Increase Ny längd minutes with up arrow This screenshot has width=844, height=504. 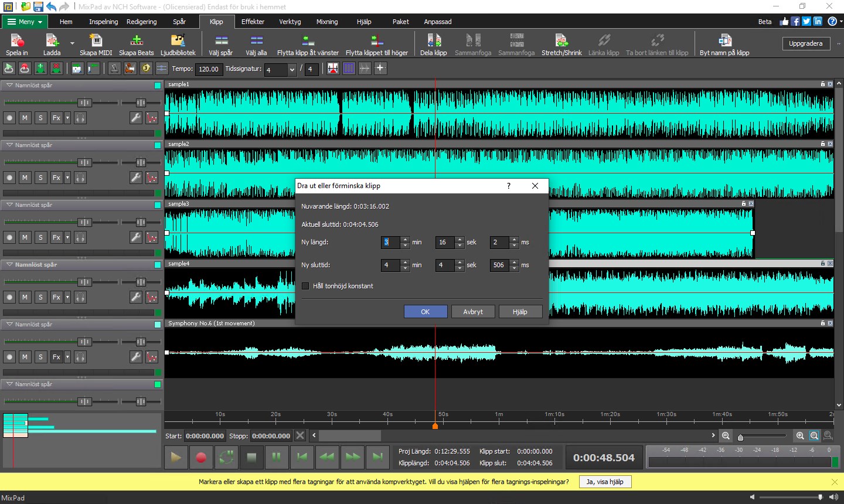[405, 239]
